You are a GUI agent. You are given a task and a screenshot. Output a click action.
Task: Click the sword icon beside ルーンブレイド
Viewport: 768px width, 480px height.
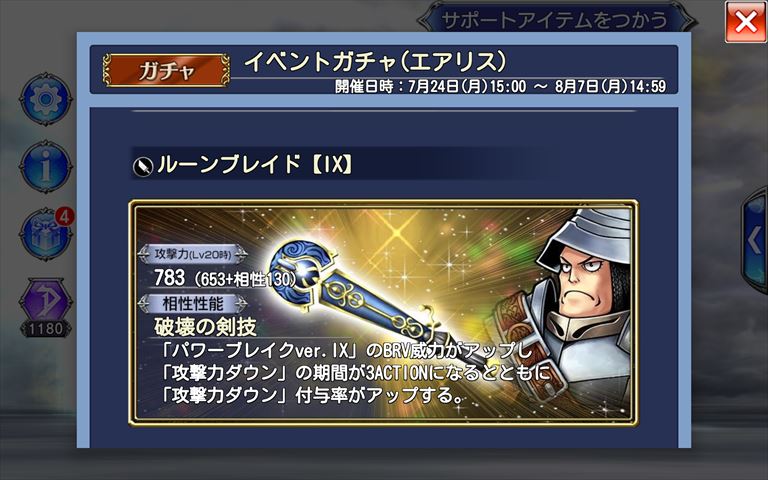[143, 166]
